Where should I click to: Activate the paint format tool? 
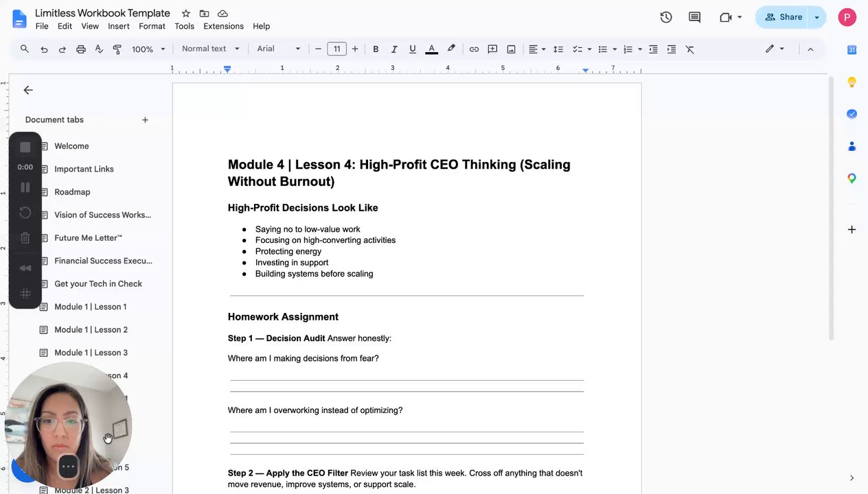(x=117, y=49)
